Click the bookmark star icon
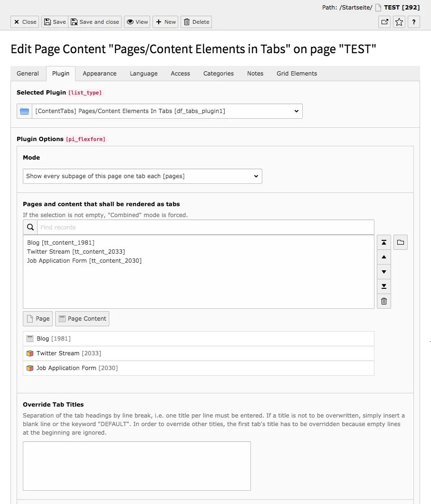 point(399,21)
